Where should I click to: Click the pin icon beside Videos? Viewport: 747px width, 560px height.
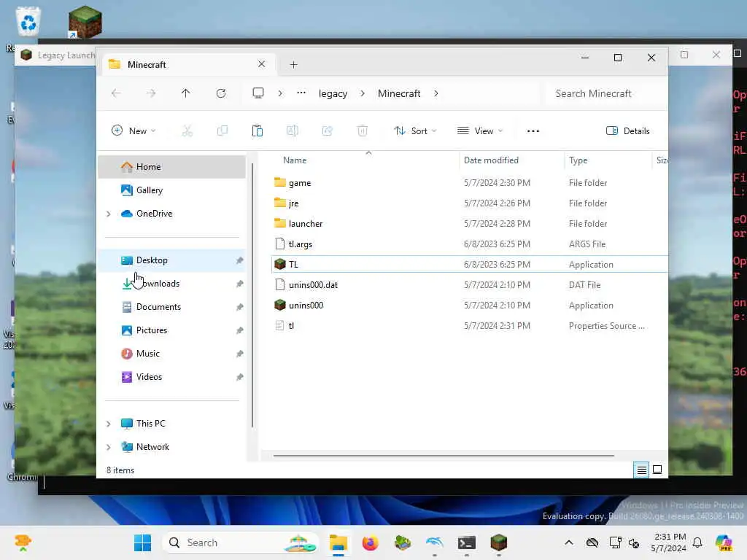[239, 377]
